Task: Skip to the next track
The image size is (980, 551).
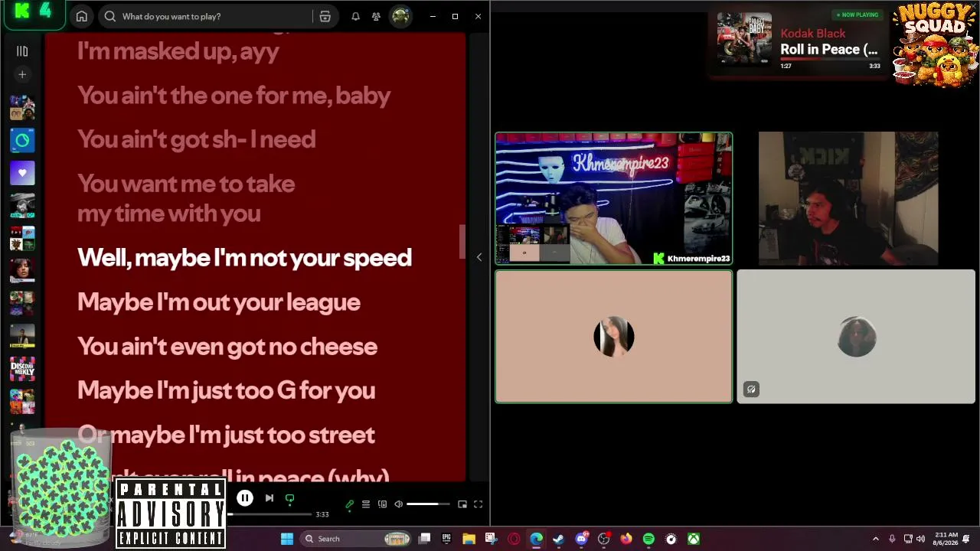Action: 269,498
